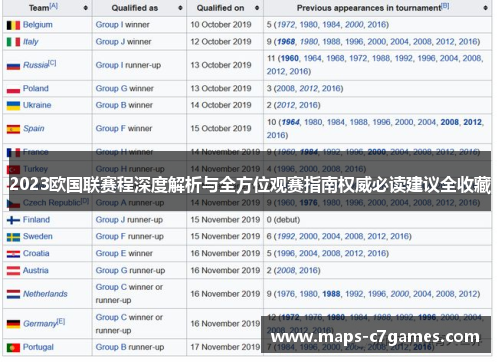Image resolution: width=500 pixels, height=362 pixels.
Task: Open the Spain team link
Action: point(34,129)
